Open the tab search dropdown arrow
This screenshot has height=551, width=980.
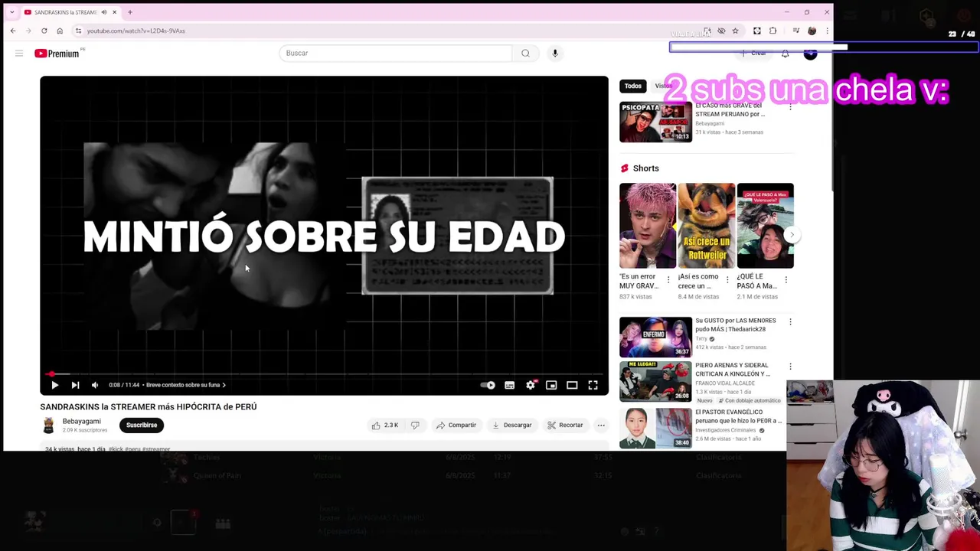point(11,12)
